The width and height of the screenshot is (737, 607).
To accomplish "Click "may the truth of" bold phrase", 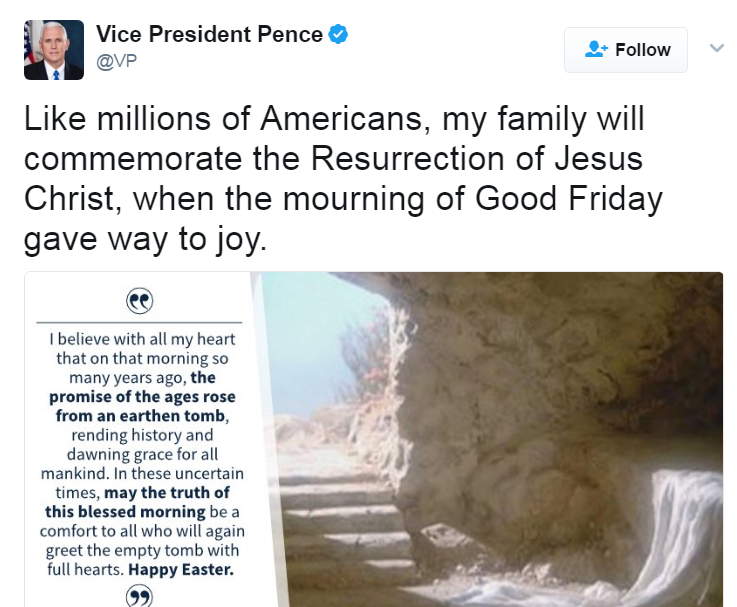I will pyautogui.click(x=172, y=492).
